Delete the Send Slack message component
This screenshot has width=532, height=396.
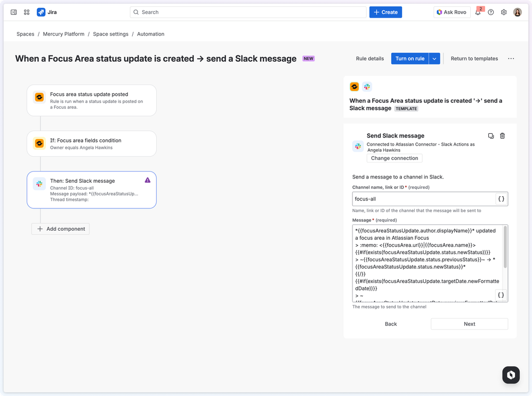[503, 136]
